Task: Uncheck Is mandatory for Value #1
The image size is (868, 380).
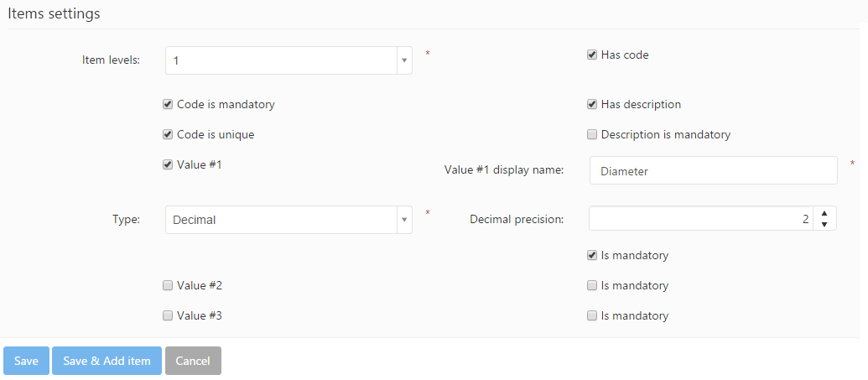Action: pos(592,256)
